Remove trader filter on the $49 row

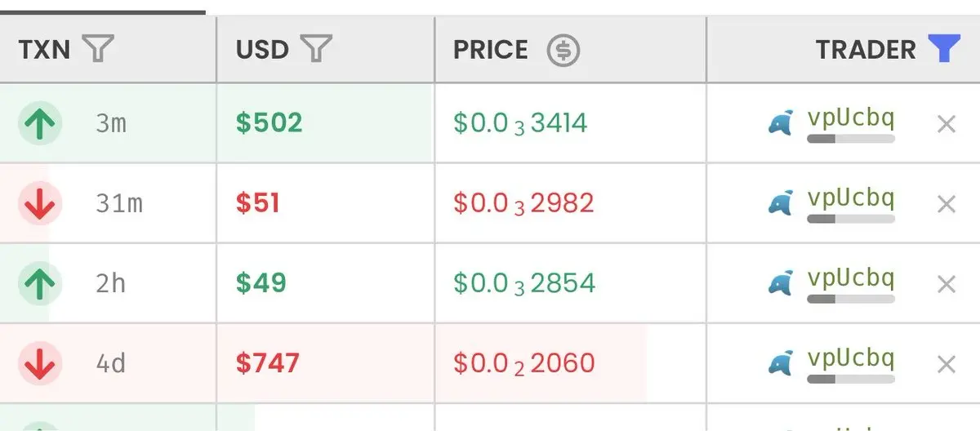tap(946, 284)
